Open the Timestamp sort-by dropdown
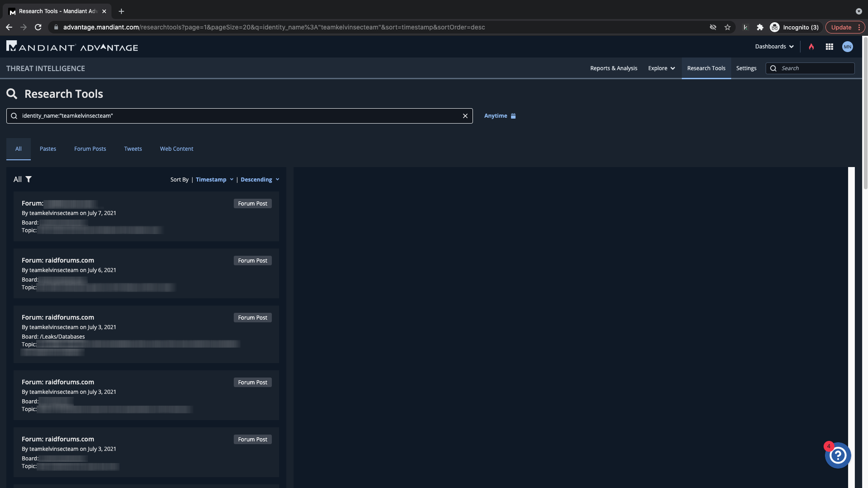868x488 pixels. point(214,180)
